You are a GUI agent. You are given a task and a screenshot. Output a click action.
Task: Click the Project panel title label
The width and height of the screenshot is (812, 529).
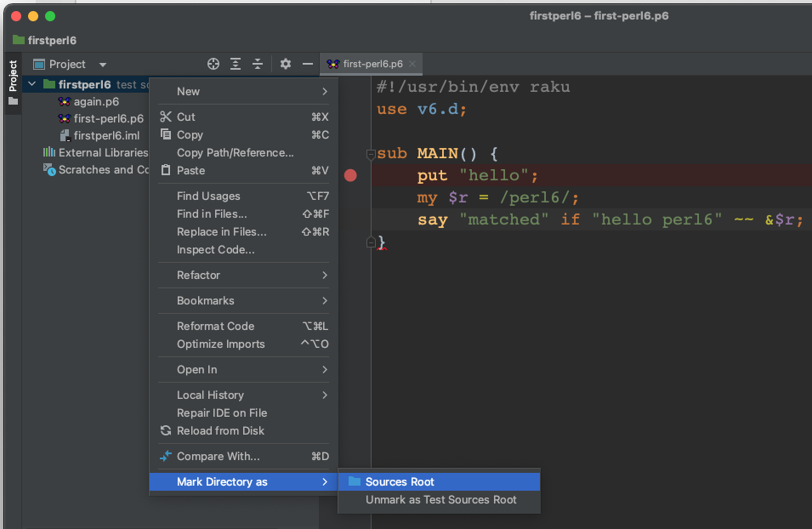[67, 65]
